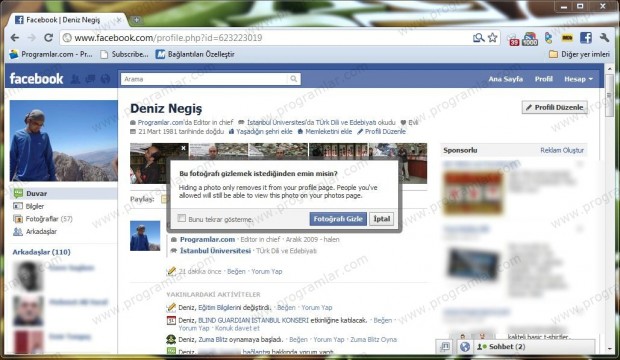
Task: Click the blue bird extension icon
Action: [548, 38]
